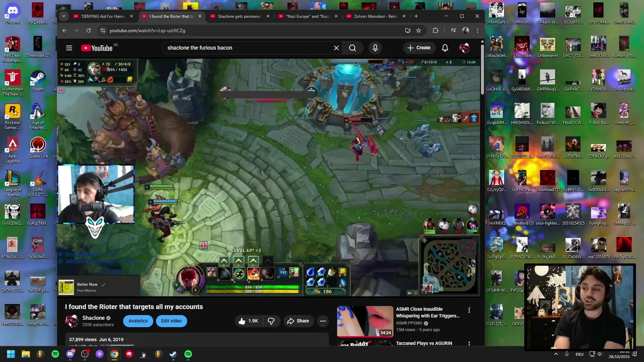The image size is (644, 362).
Task: Open YouTube notifications bell
Action: click(445, 48)
